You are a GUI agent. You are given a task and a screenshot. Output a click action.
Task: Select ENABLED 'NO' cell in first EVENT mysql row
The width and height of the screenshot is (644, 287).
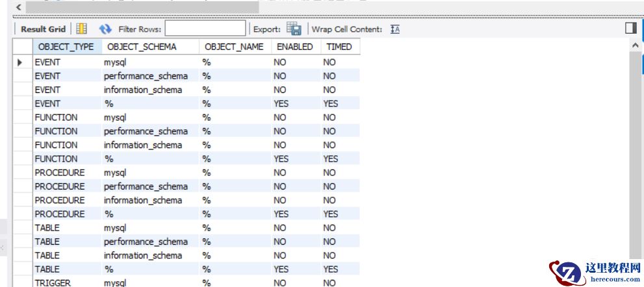(296, 62)
